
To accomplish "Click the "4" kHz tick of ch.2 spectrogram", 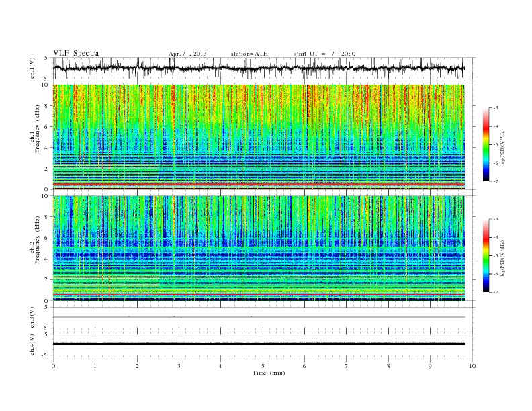I will [x=48, y=259].
